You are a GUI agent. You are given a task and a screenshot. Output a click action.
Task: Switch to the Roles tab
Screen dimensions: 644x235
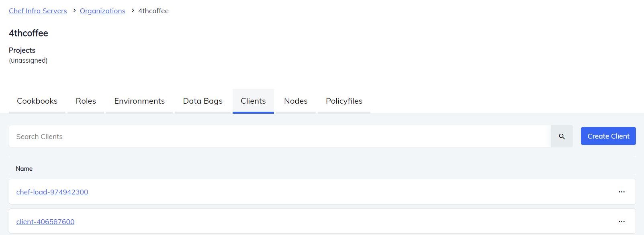pyautogui.click(x=85, y=101)
